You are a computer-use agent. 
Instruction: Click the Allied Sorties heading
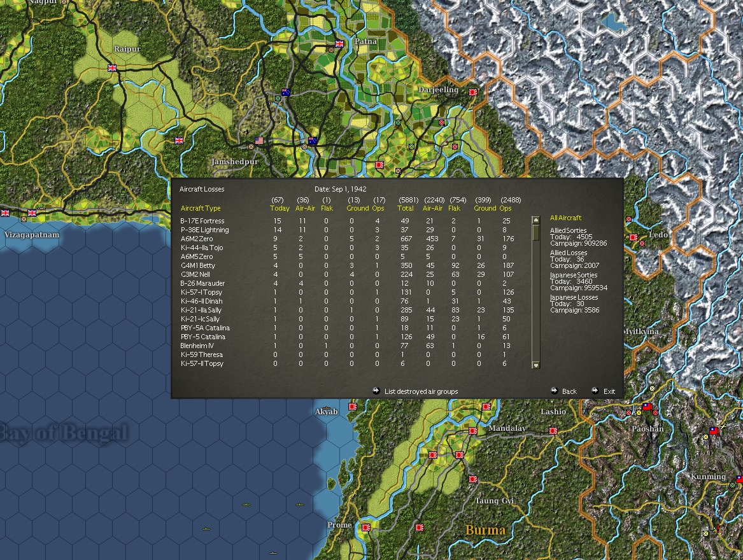pos(568,230)
